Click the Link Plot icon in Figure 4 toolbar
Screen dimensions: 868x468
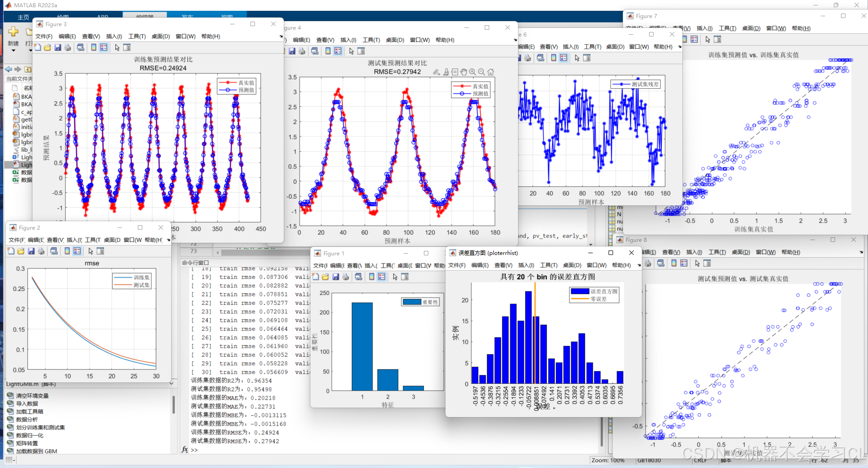(x=315, y=51)
